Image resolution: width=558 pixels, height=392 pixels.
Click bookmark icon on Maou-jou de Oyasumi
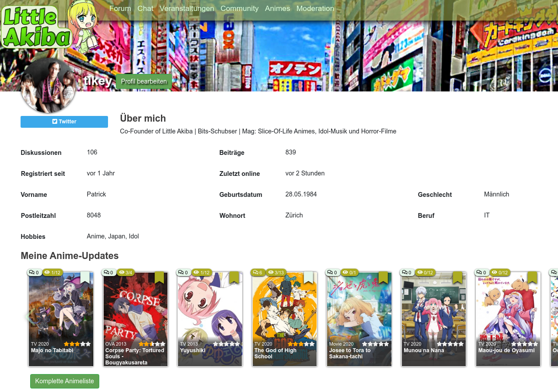pyautogui.click(x=532, y=277)
